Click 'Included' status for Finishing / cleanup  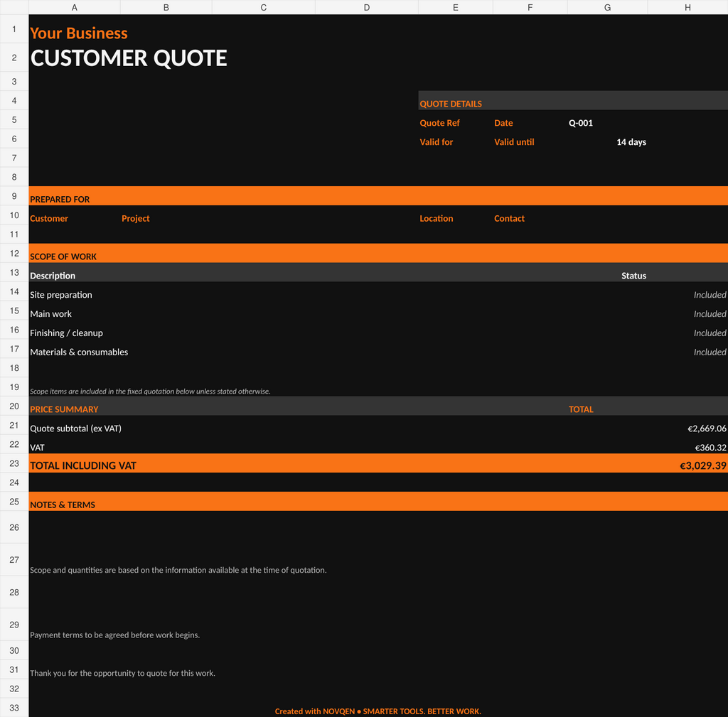pos(710,333)
